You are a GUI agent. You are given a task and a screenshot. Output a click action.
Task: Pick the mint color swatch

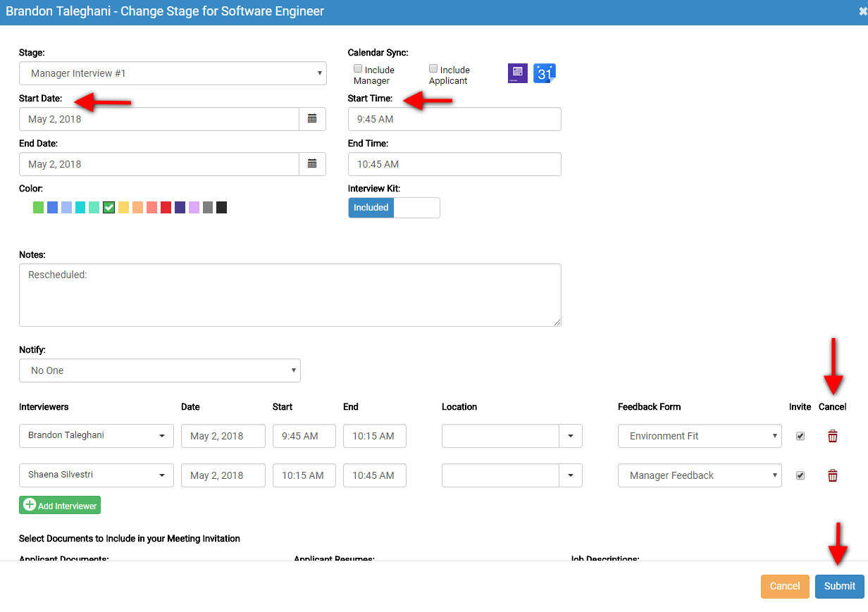pyautogui.click(x=94, y=208)
